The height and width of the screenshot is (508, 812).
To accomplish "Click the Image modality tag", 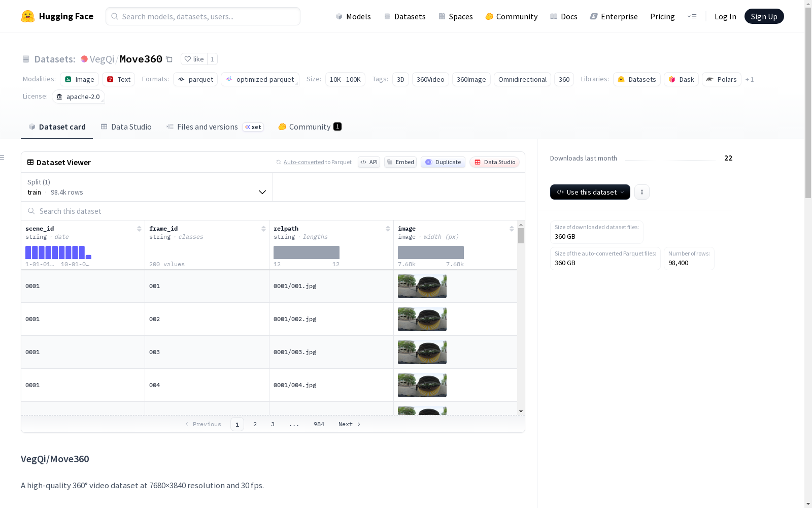I will click(80, 79).
